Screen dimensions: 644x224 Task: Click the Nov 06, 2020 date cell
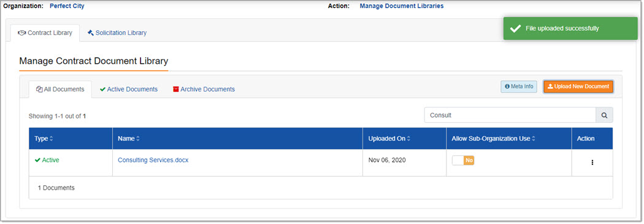387,160
